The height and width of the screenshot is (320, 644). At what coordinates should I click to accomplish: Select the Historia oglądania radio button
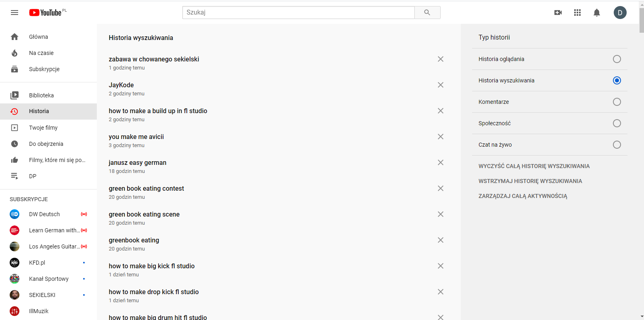point(617,59)
